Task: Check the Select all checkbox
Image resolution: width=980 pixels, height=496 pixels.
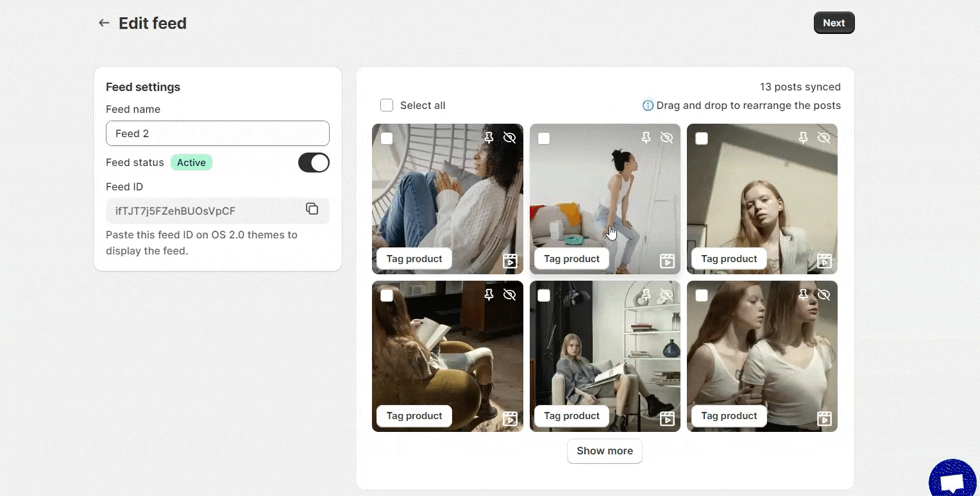Action: click(x=387, y=106)
